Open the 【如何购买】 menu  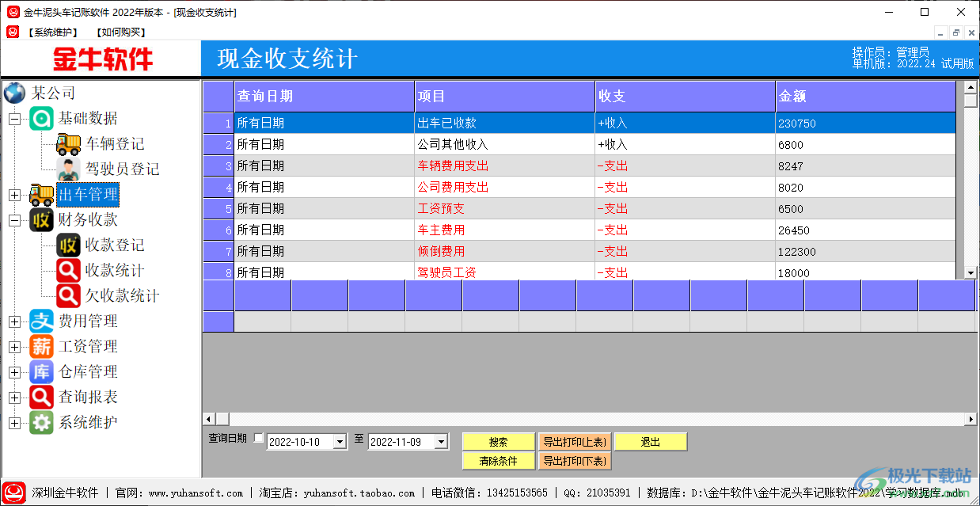121,32
